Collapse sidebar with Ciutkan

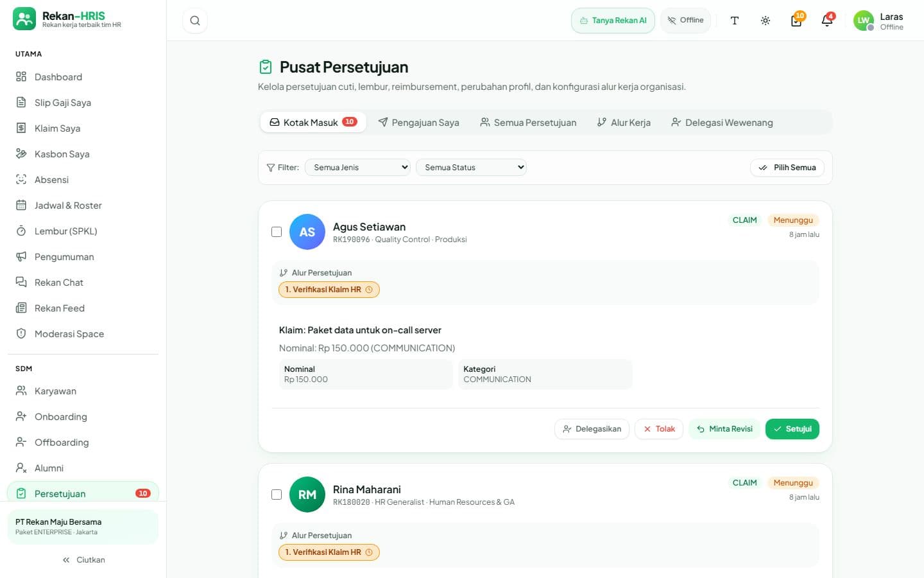(83, 560)
